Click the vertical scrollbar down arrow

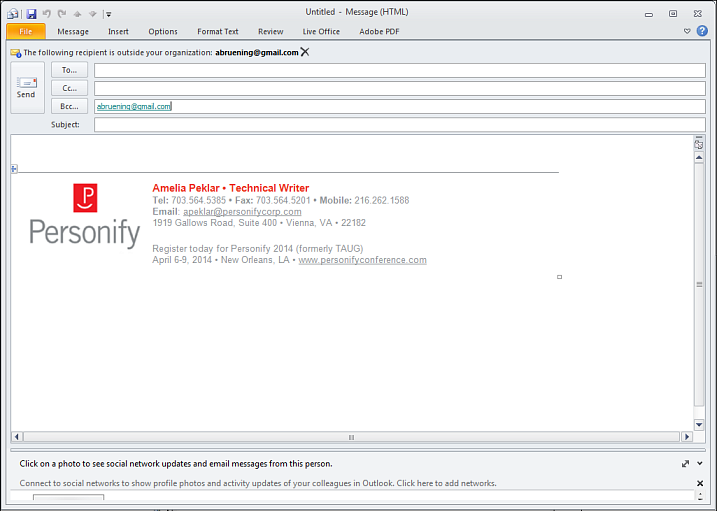pos(699,425)
